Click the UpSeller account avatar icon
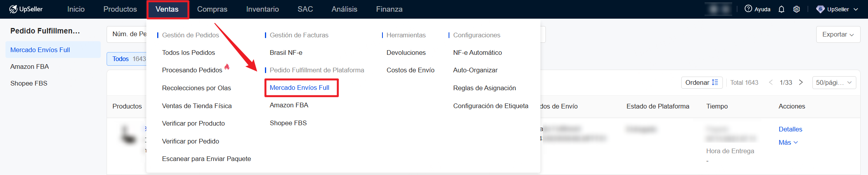 (820, 9)
